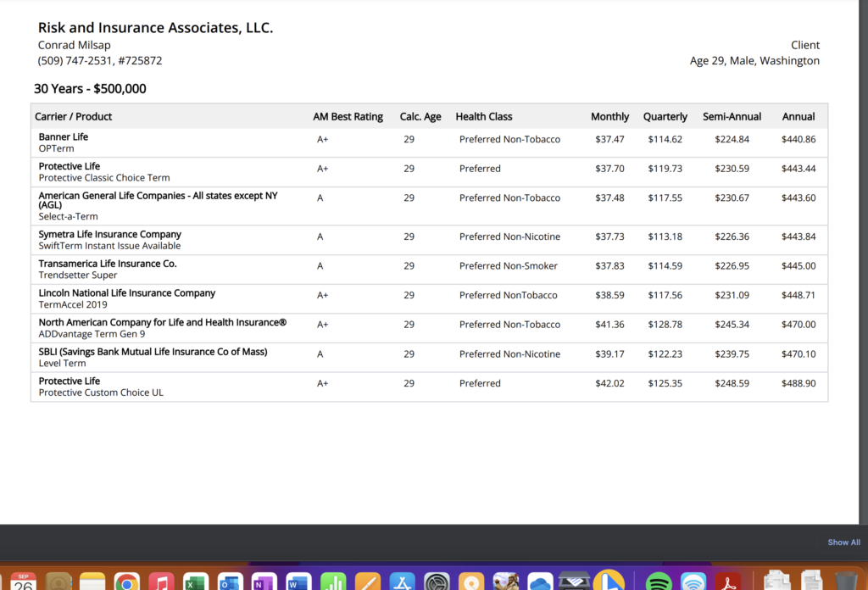Click the $440.86 annual premium
This screenshot has width=868, height=590.
[798, 140]
